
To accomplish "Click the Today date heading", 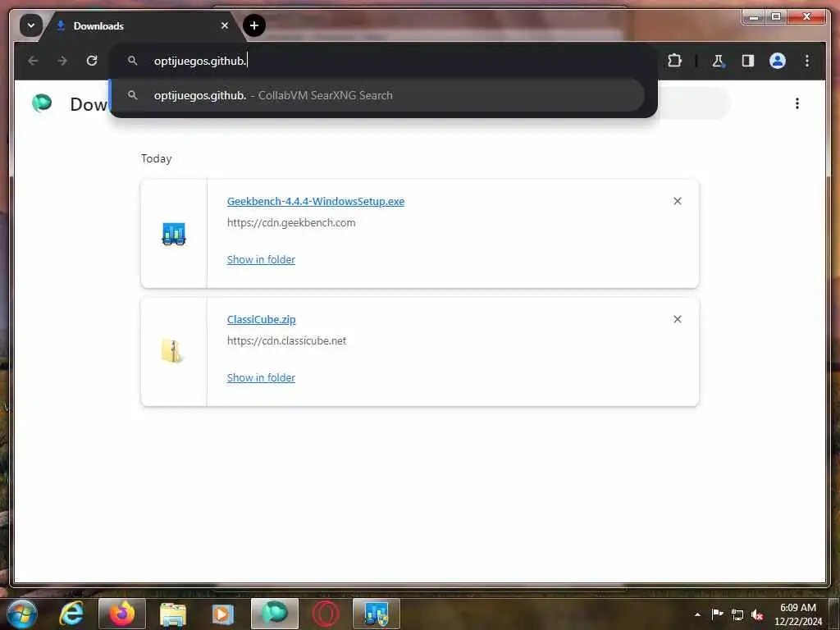I will pos(156,158).
